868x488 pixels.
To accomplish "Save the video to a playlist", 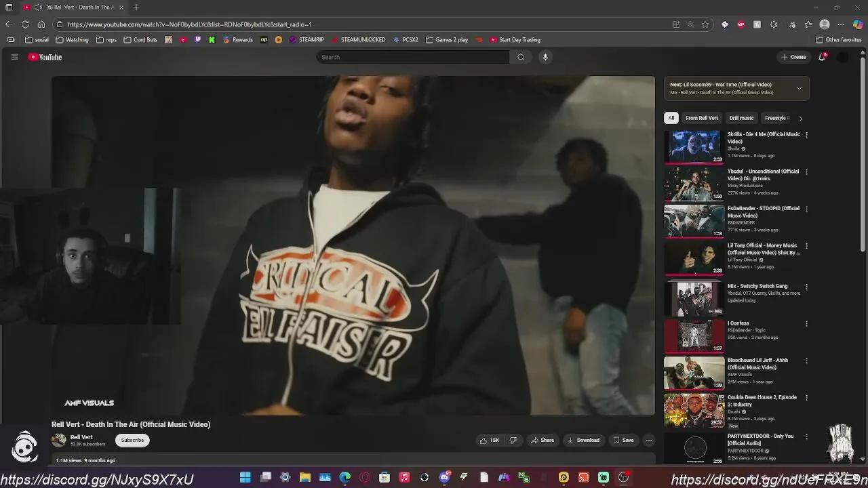I will click(624, 441).
